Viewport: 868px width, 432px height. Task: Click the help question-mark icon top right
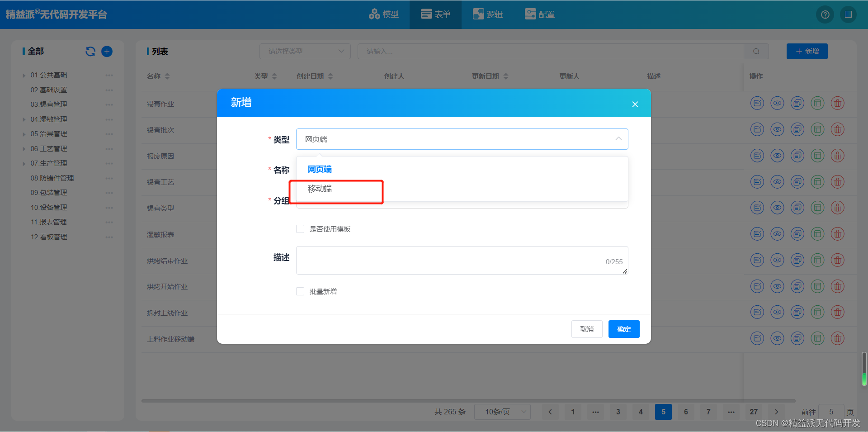pyautogui.click(x=825, y=14)
